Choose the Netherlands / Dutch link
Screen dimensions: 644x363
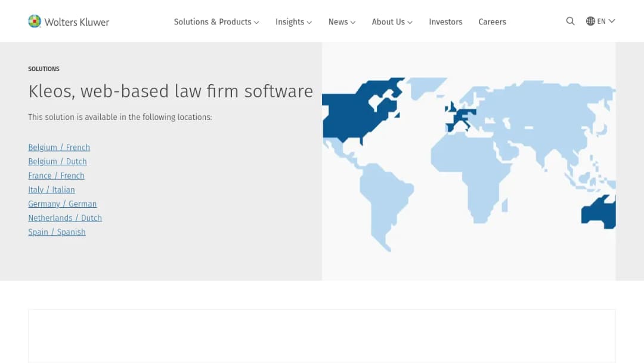(65, 218)
